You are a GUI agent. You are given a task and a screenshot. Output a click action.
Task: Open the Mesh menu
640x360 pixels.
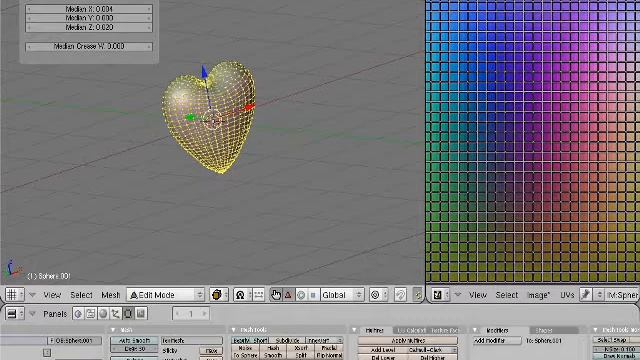(x=111, y=295)
